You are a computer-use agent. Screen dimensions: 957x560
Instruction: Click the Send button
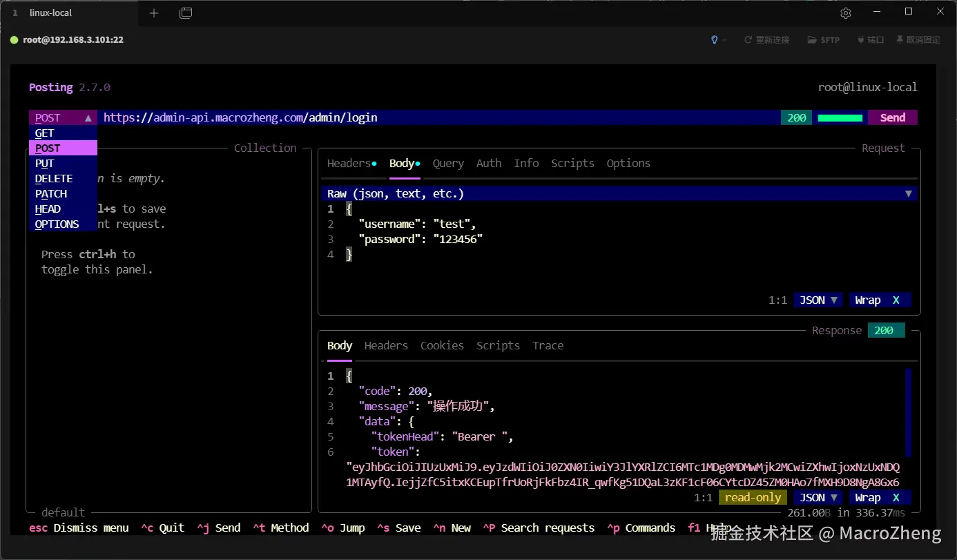892,118
